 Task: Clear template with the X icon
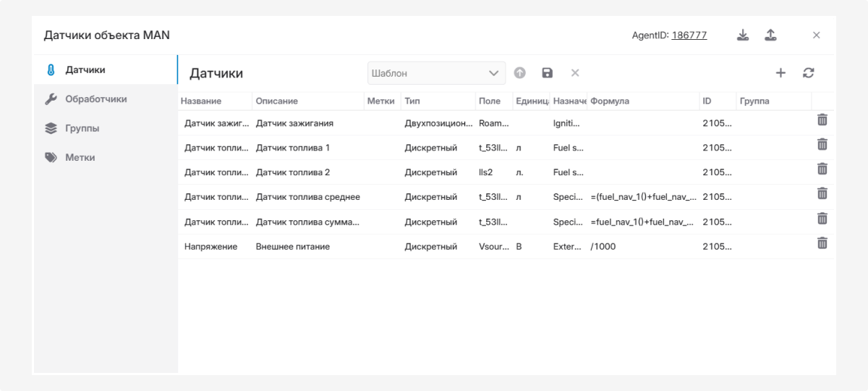click(575, 73)
